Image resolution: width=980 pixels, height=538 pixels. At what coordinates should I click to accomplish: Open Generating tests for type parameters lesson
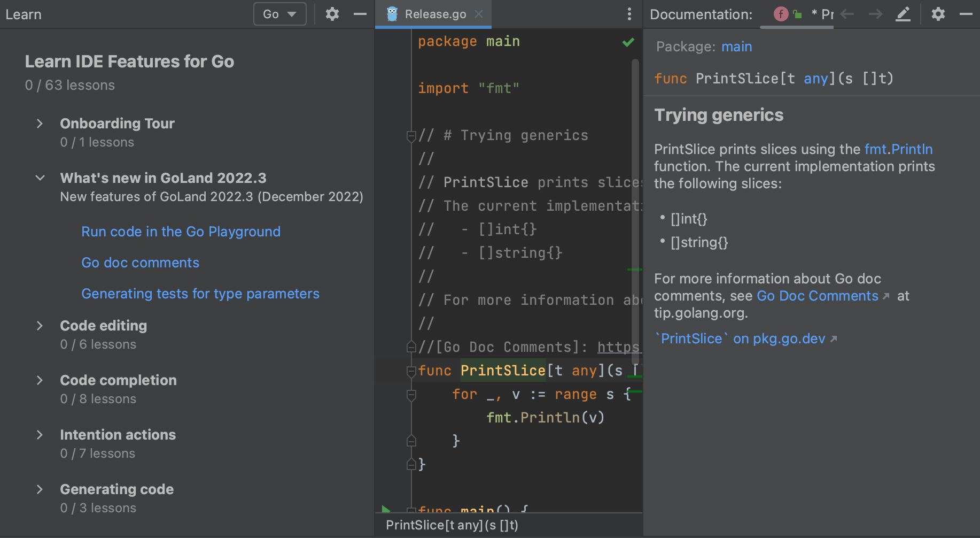(x=200, y=294)
